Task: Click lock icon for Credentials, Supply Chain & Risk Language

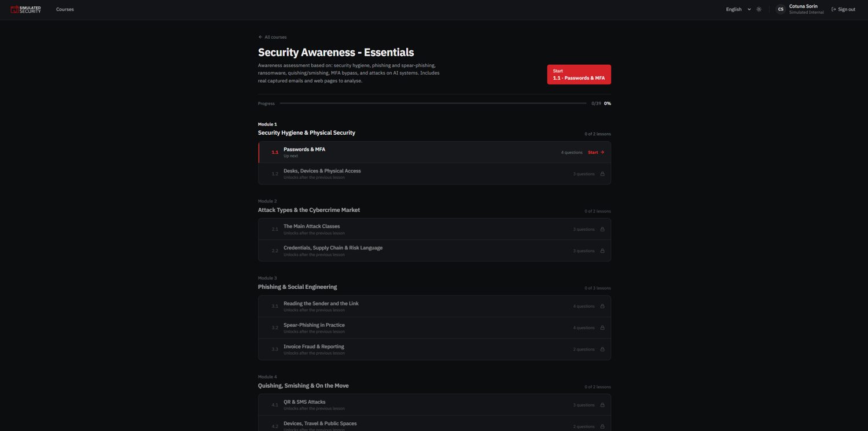Action: point(602,251)
